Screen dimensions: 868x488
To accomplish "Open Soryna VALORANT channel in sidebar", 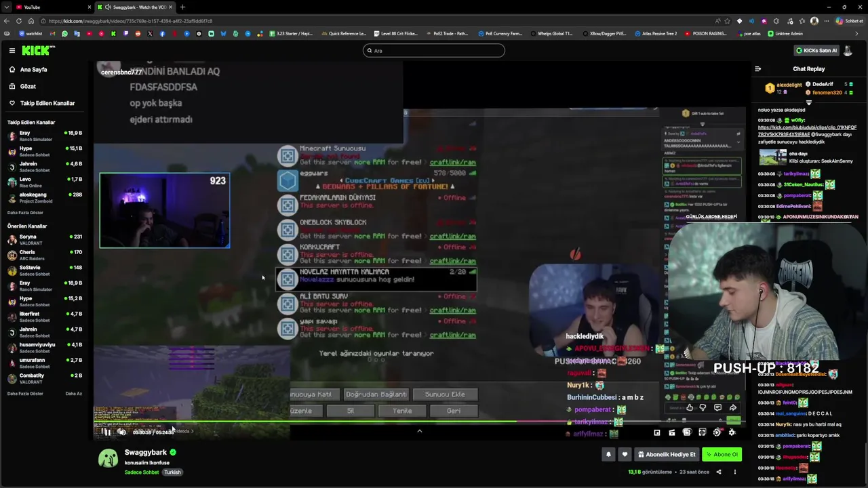I will [44, 239].
